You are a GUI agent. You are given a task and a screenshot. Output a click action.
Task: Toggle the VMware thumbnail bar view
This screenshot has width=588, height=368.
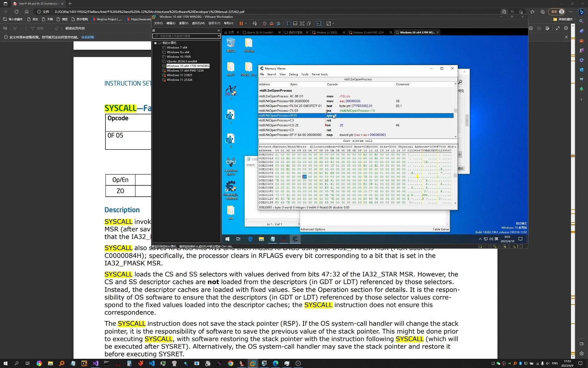pos(295,24)
